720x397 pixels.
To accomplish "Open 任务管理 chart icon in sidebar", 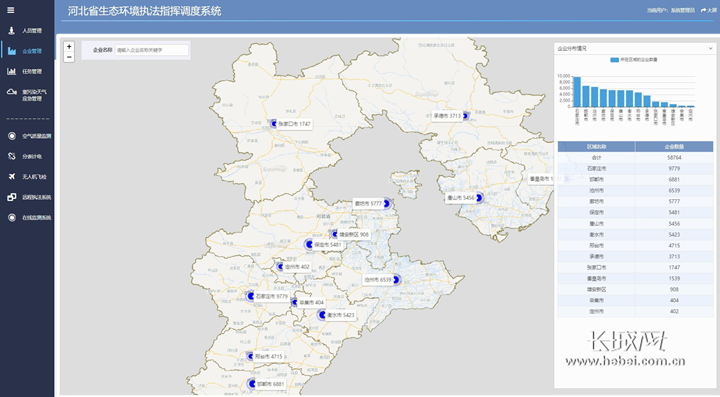I will coord(11,71).
